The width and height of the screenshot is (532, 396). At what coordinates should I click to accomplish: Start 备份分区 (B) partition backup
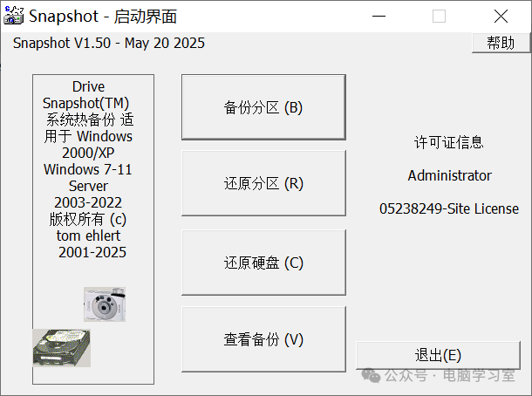click(x=263, y=108)
